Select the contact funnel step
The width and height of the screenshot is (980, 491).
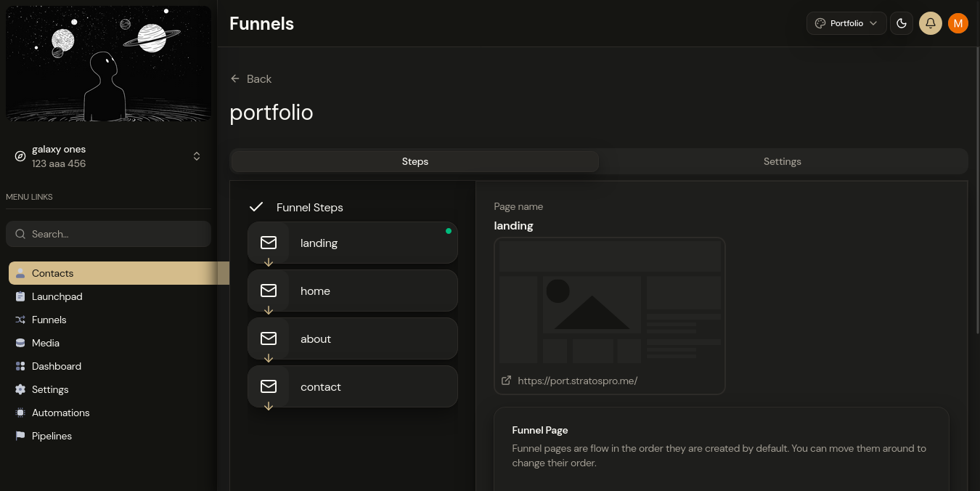(x=353, y=386)
